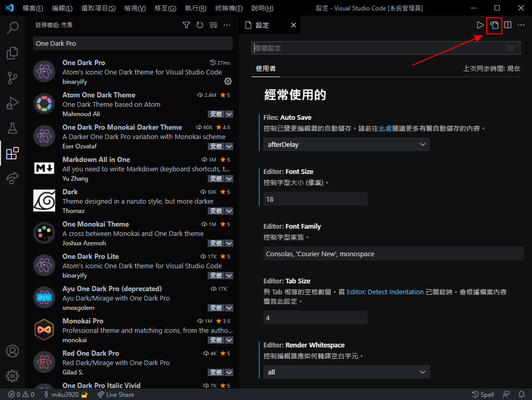This screenshot has width=532, height=400.
Task: Install One Dark Pro Lite extension
Action: 216,276
